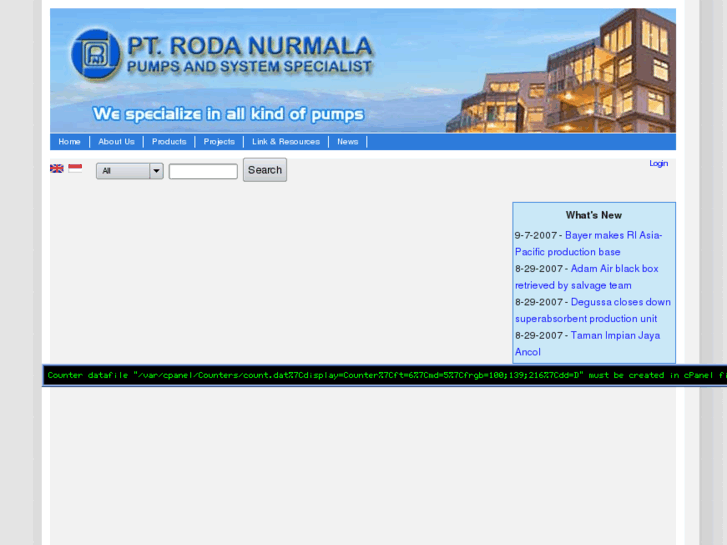Open 'Taman Impian Jaya Ancol' news link

(x=587, y=344)
